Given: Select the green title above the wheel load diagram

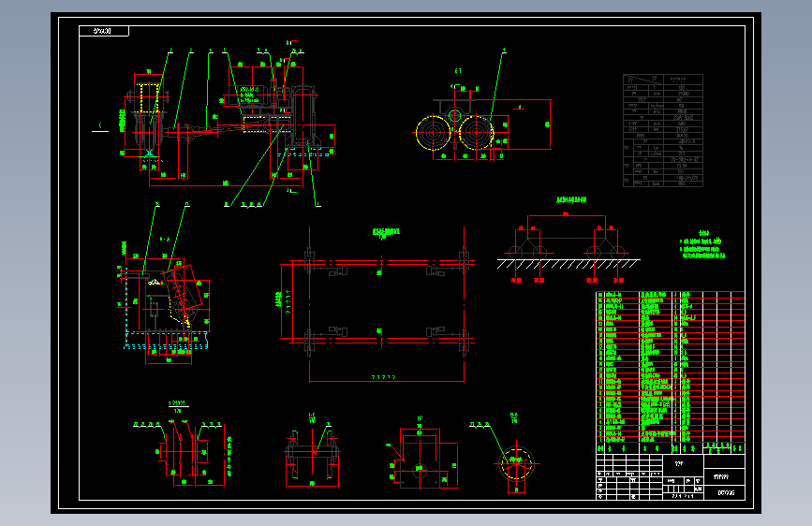Looking at the screenshot, I should pos(571,200).
